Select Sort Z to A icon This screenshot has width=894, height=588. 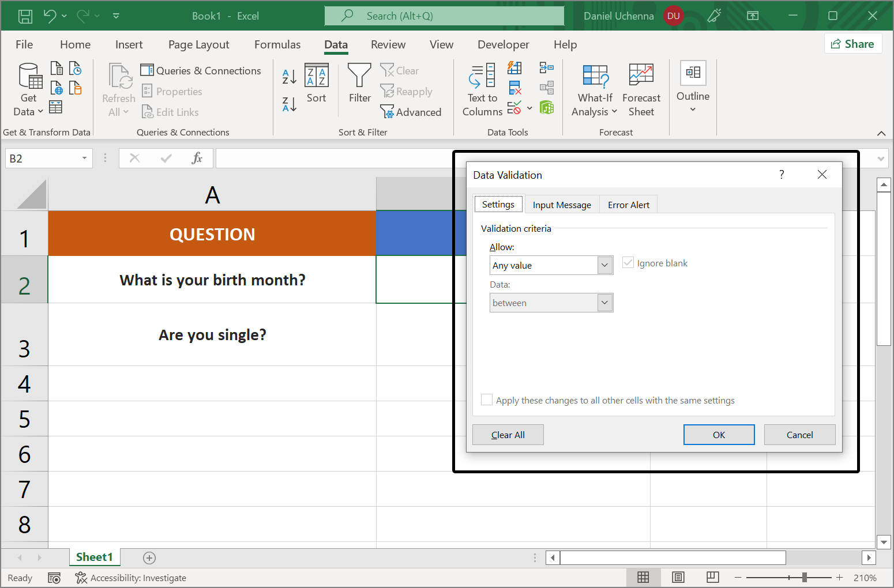pos(288,104)
